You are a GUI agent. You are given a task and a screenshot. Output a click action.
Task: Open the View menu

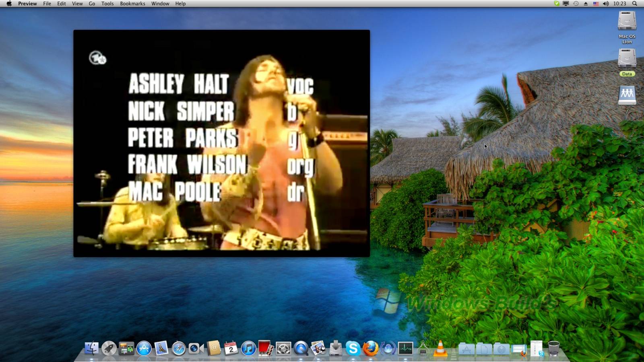(x=77, y=4)
